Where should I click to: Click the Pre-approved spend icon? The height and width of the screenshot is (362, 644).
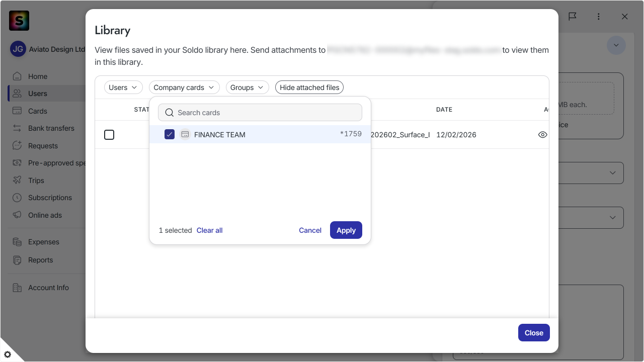pyautogui.click(x=17, y=163)
